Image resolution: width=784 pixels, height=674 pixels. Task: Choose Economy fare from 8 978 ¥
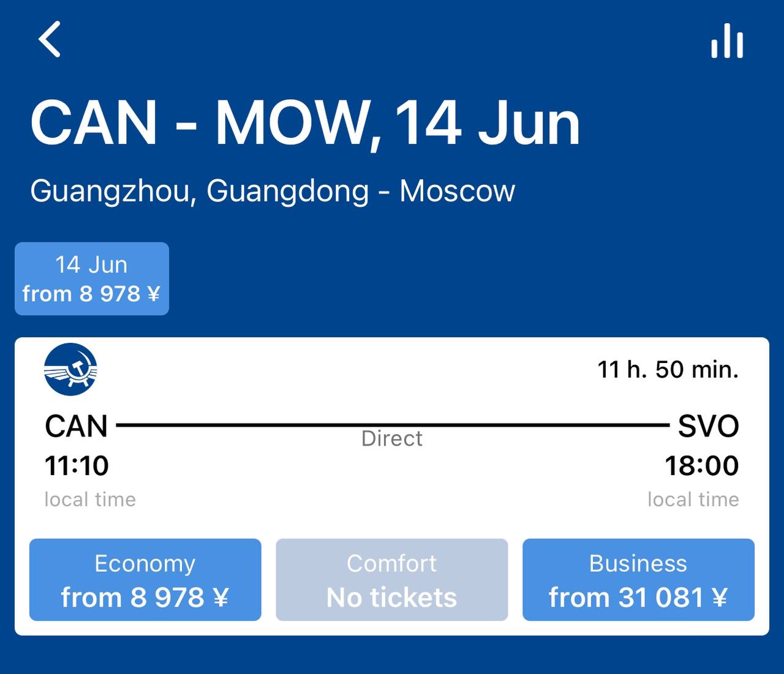coord(145,580)
